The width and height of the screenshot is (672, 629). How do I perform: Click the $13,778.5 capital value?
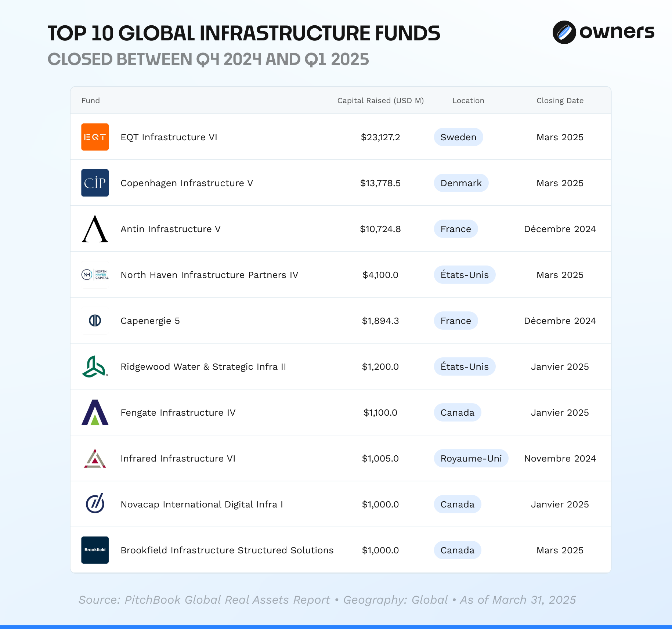click(380, 183)
